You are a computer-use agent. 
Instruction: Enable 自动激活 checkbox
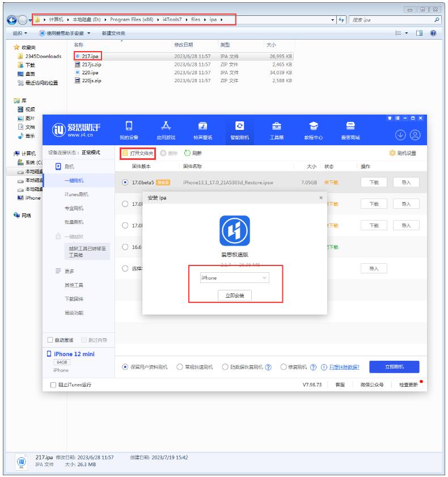(50, 340)
